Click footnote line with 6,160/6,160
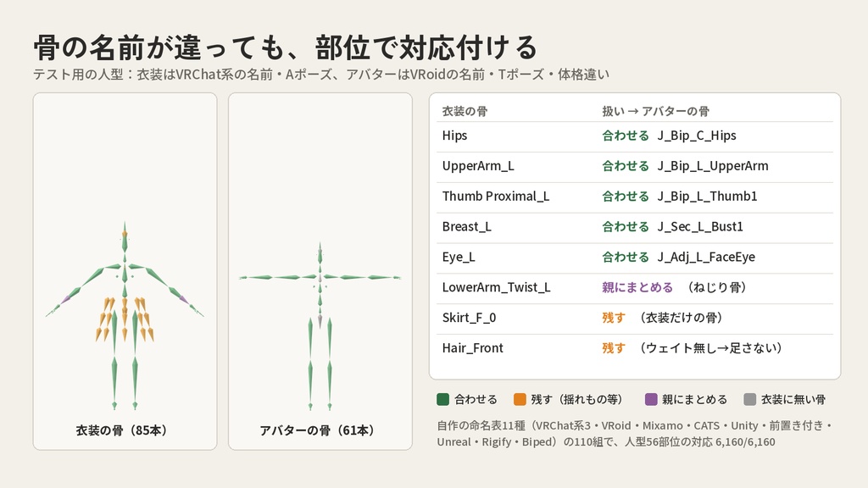This screenshot has height=488, width=868. pyautogui.click(x=605, y=442)
